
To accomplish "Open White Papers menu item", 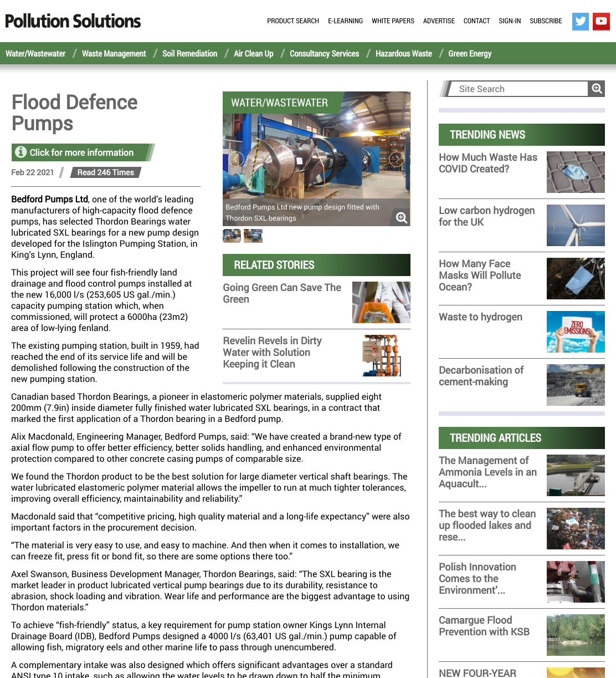I will click(x=393, y=21).
